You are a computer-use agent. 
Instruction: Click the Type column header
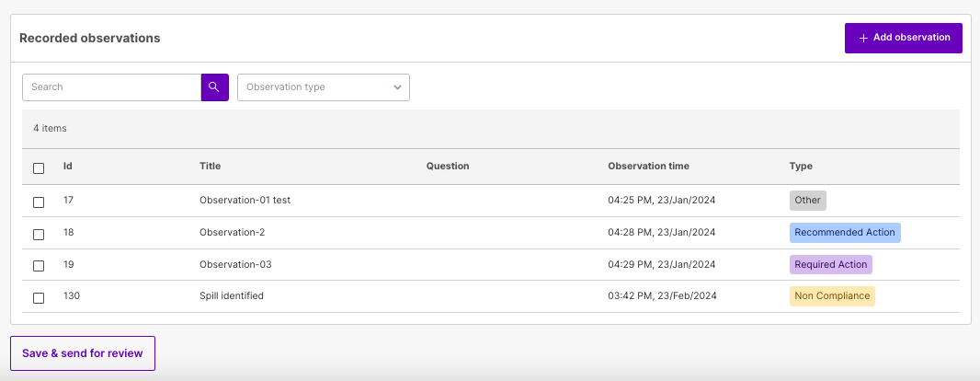[x=801, y=166]
